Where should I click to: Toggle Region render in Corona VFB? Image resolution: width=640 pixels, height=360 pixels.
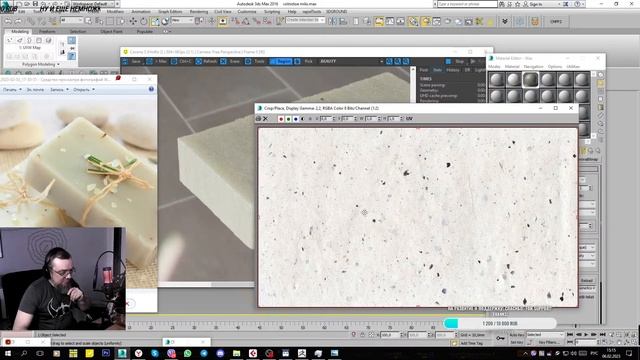(281, 61)
